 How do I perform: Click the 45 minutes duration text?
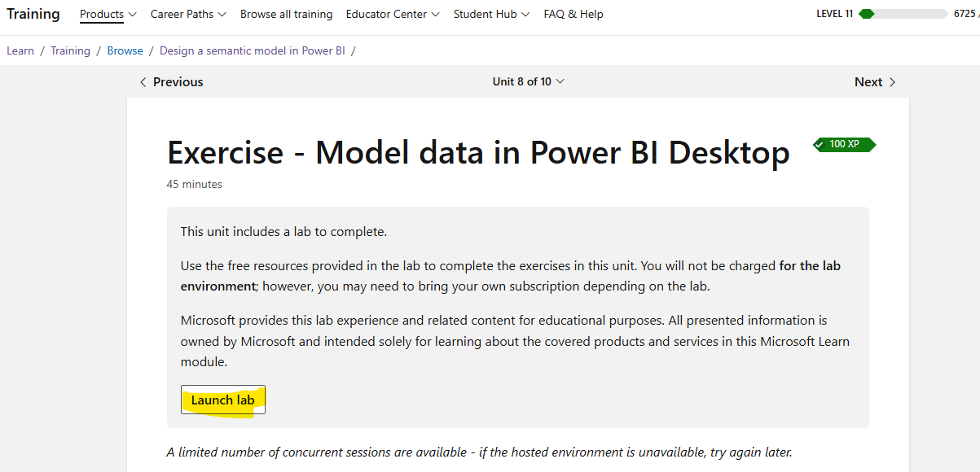[x=195, y=184]
